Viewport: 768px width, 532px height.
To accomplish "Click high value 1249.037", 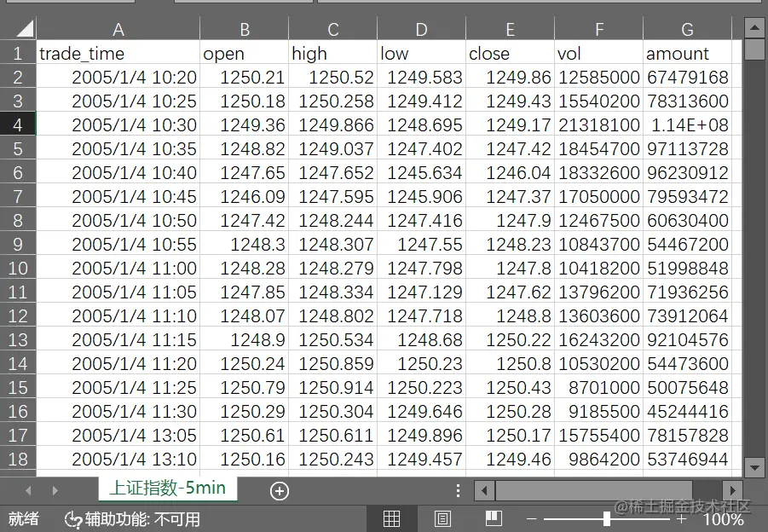I will [x=333, y=148].
